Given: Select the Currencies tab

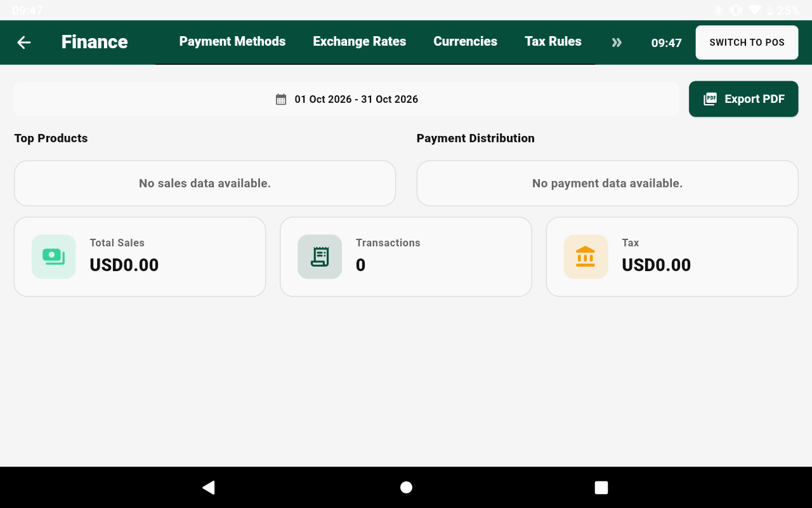Looking at the screenshot, I should click(x=466, y=41).
